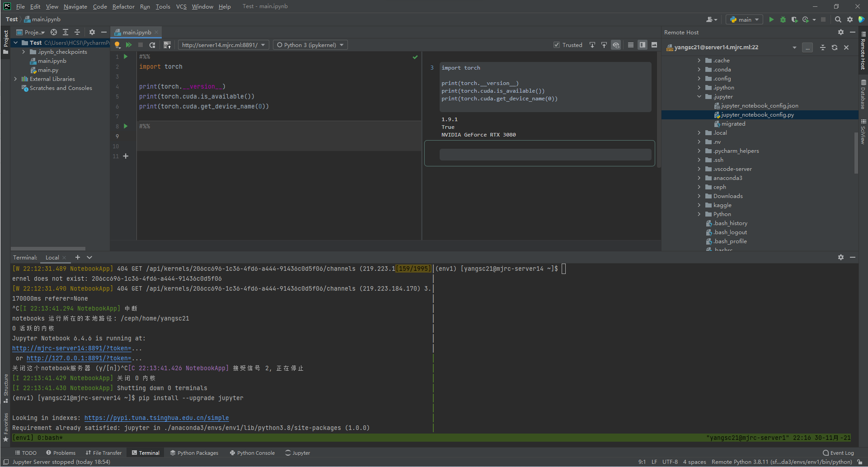Expand .ipynb_checkpoints folder in Project tree
The image size is (868, 467).
(x=23, y=52)
